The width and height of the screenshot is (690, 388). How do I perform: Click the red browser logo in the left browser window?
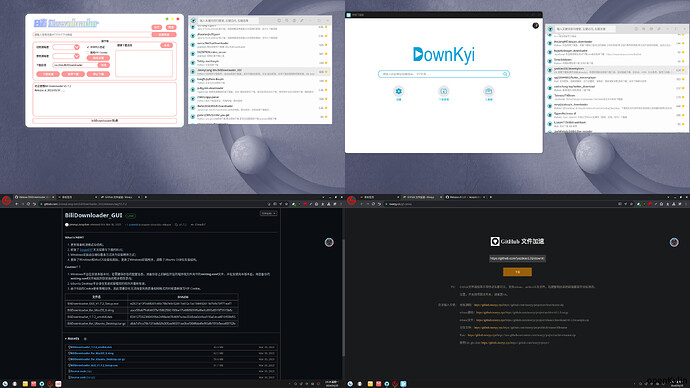(x=6, y=201)
